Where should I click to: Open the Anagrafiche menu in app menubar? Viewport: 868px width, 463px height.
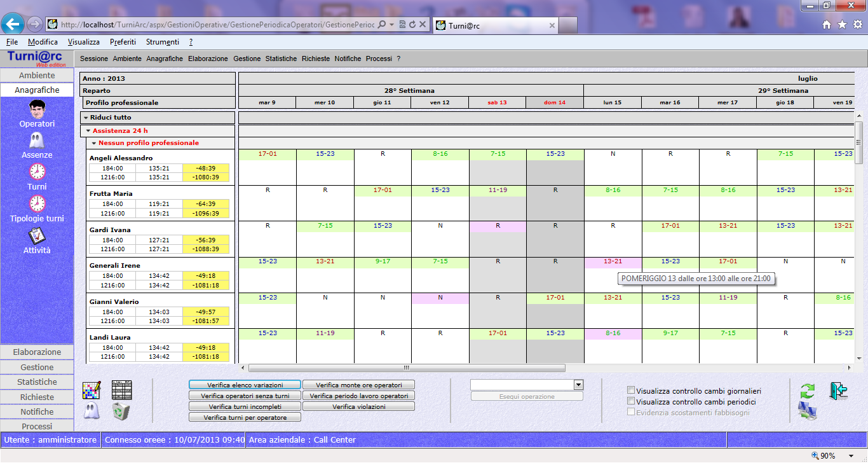pyautogui.click(x=165, y=59)
